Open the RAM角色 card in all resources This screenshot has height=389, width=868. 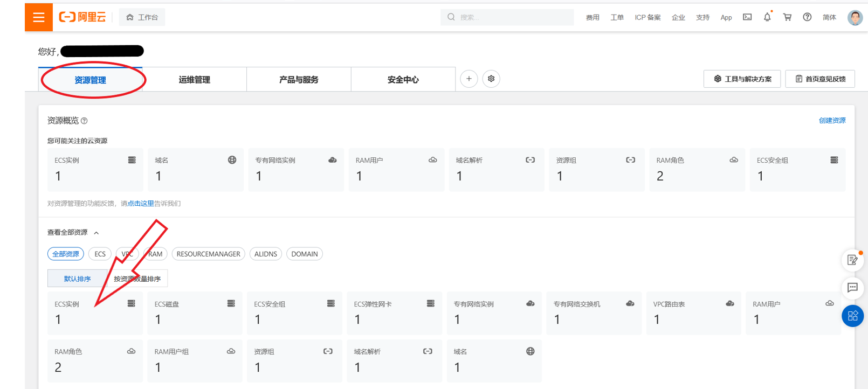(95, 361)
